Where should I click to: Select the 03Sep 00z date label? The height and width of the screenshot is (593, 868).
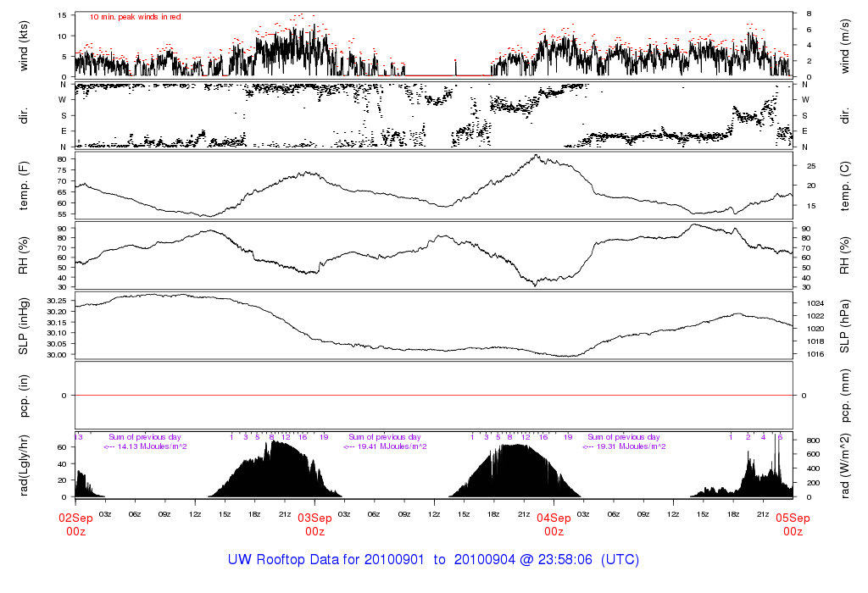pyautogui.click(x=314, y=524)
